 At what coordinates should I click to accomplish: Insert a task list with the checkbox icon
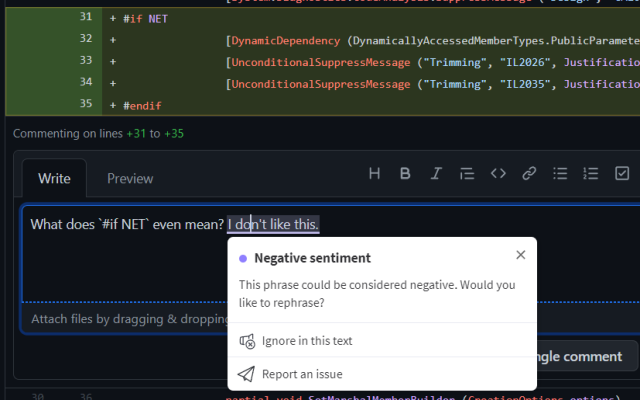(622, 173)
